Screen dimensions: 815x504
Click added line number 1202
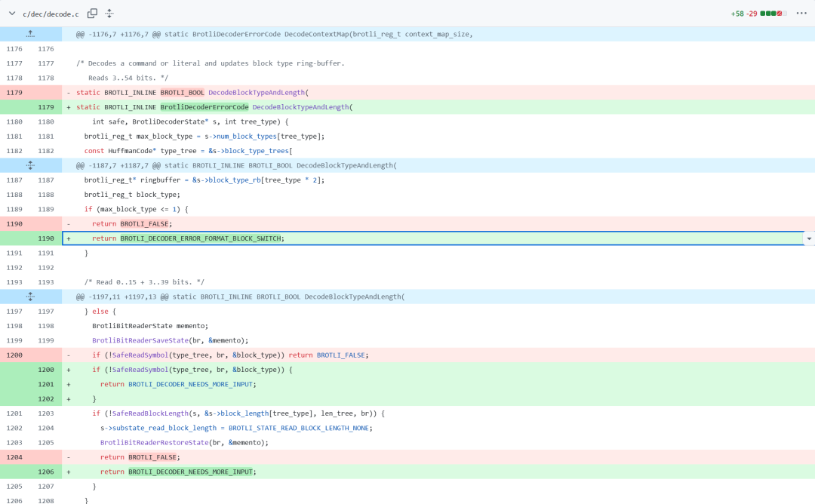click(46, 399)
